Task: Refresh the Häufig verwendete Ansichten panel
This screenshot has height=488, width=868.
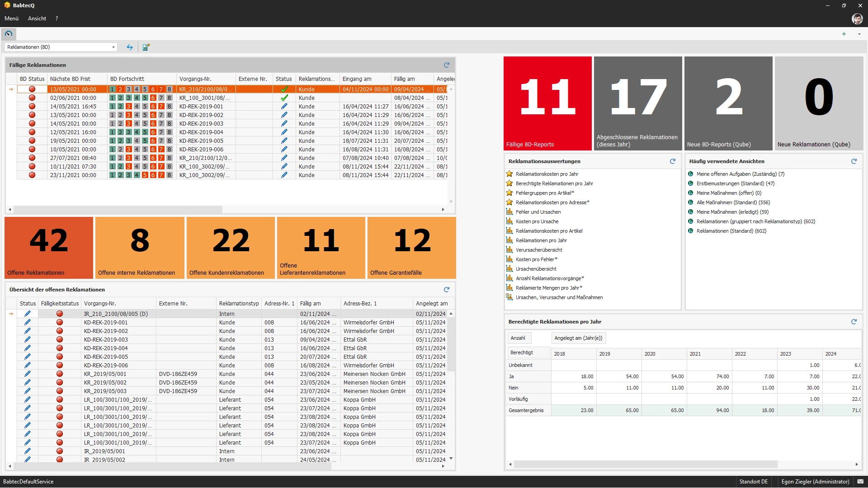Action: (854, 161)
